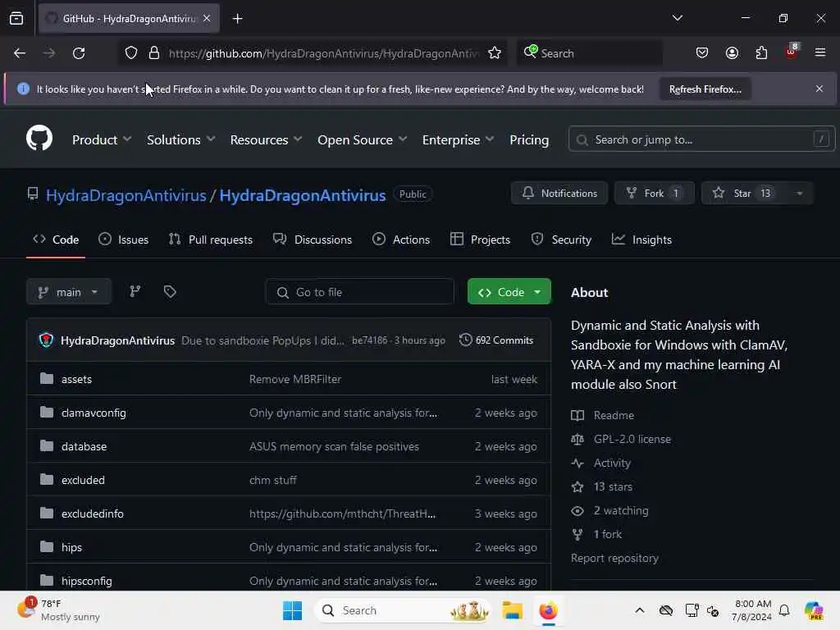Viewport: 840px width, 630px height.
Task: Open the notification bell in taskbar
Action: coord(784,610)
